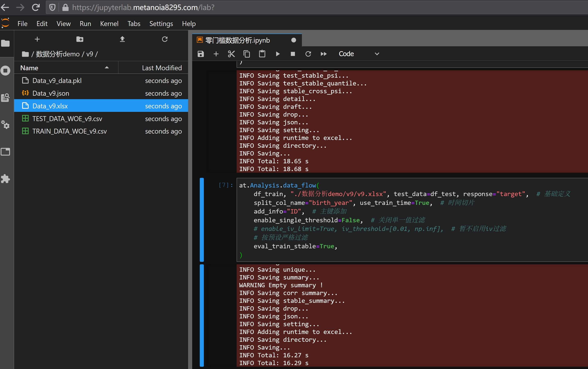Screen dimensions: 588x369
Task: Create a new folder in file browser
Action: (80, 39)
